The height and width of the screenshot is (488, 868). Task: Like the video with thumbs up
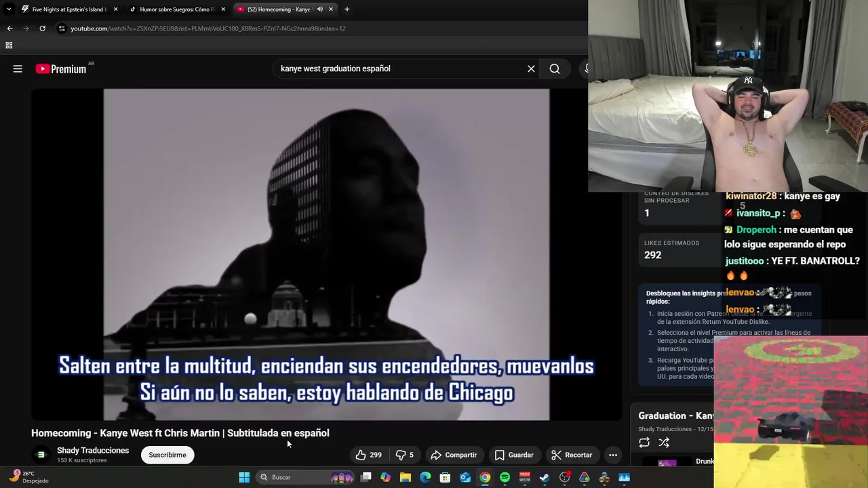[x=369, y=455]
